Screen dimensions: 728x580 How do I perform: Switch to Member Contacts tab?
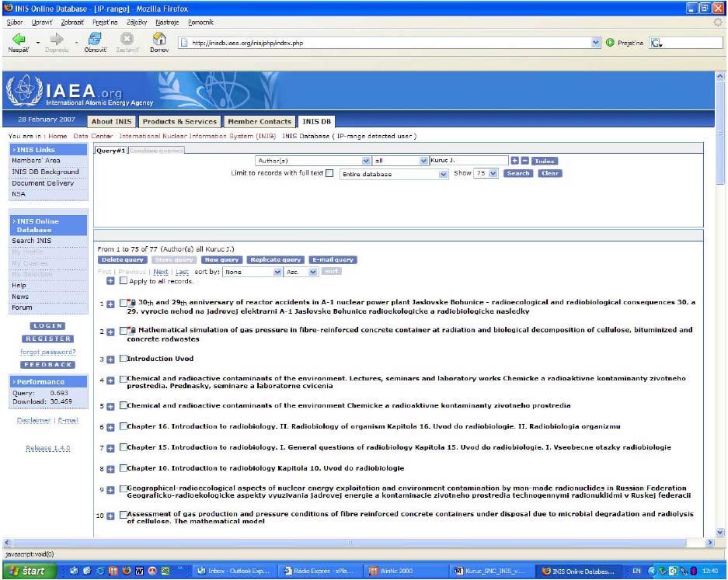260,122
